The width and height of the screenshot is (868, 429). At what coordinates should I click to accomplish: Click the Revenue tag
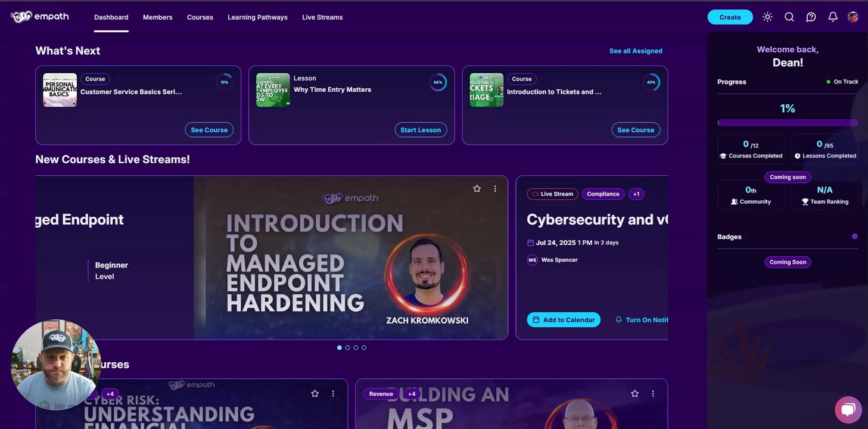(x=381, y=394)
